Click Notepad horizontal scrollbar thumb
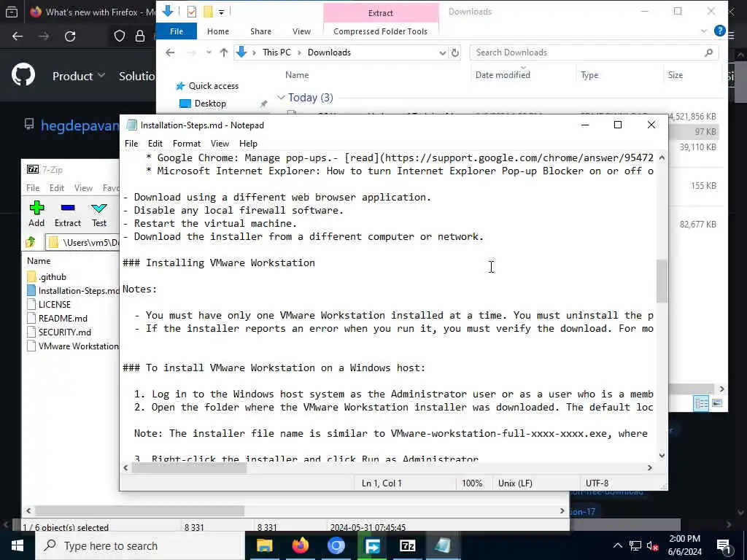 click(189, 467)
